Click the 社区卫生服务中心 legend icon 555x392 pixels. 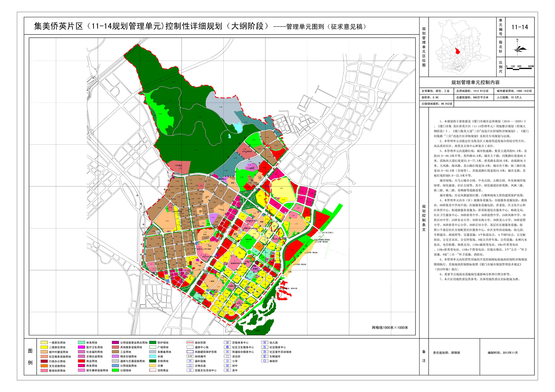click(227, 347)
